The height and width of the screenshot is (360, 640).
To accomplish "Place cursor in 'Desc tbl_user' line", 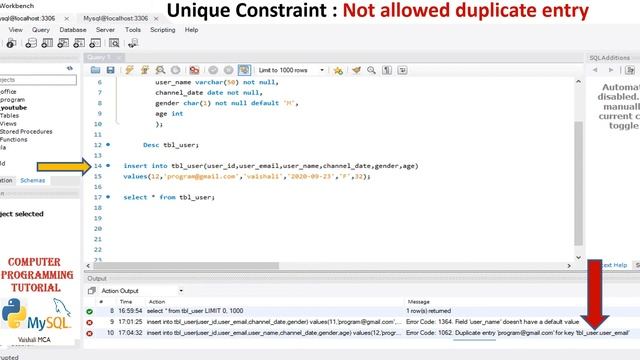I will [171, 145].
